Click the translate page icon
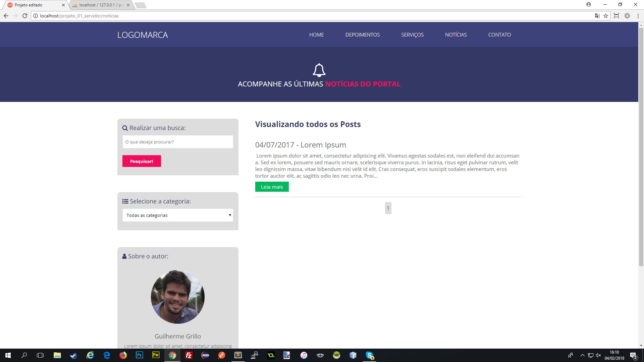 [597, 16]
